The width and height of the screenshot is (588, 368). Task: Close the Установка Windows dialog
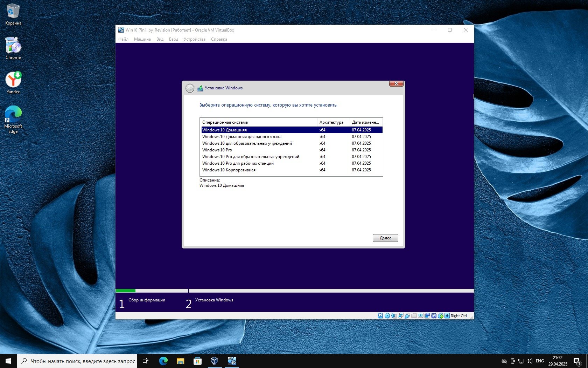tap(396, 84)
